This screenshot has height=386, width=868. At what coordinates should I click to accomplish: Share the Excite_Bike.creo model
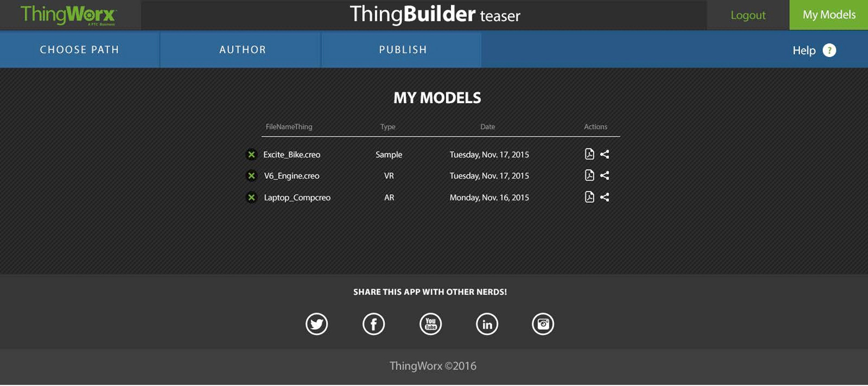604,154
